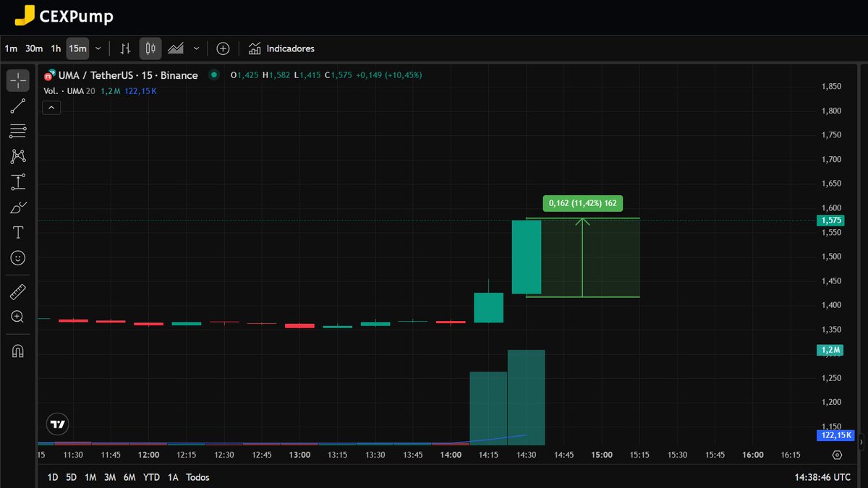Click the 1,575 current price label
This screenshot has height=488, width=868.
click(x=829, y=221)
